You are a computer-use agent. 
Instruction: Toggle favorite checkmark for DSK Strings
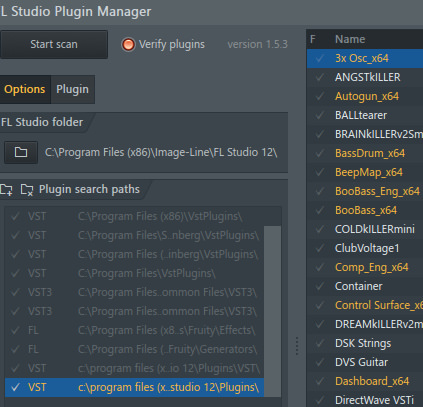(x=320, y=343)
